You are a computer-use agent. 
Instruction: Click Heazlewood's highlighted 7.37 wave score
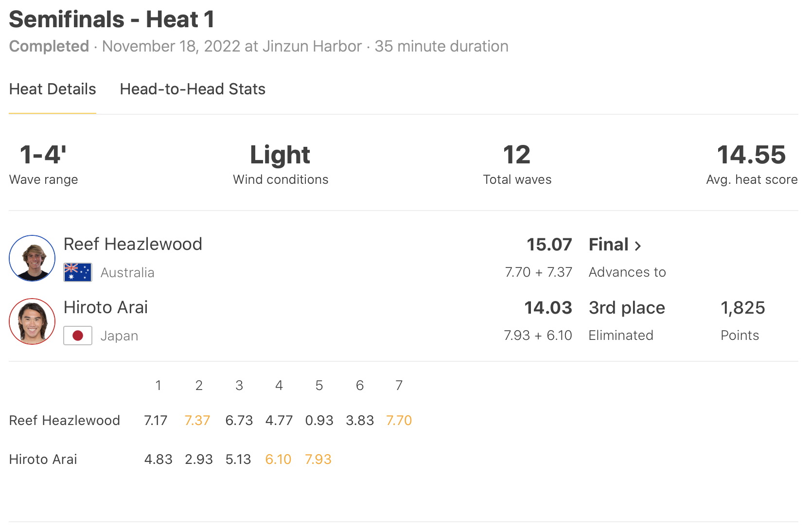pyautogui.click(x=197, y=421)
